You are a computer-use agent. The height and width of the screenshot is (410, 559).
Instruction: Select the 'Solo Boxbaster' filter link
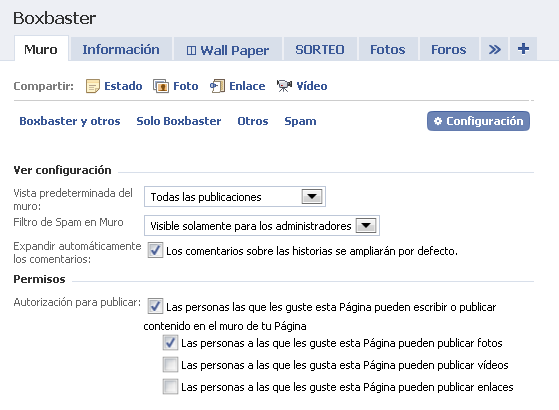tap(179, 121)
